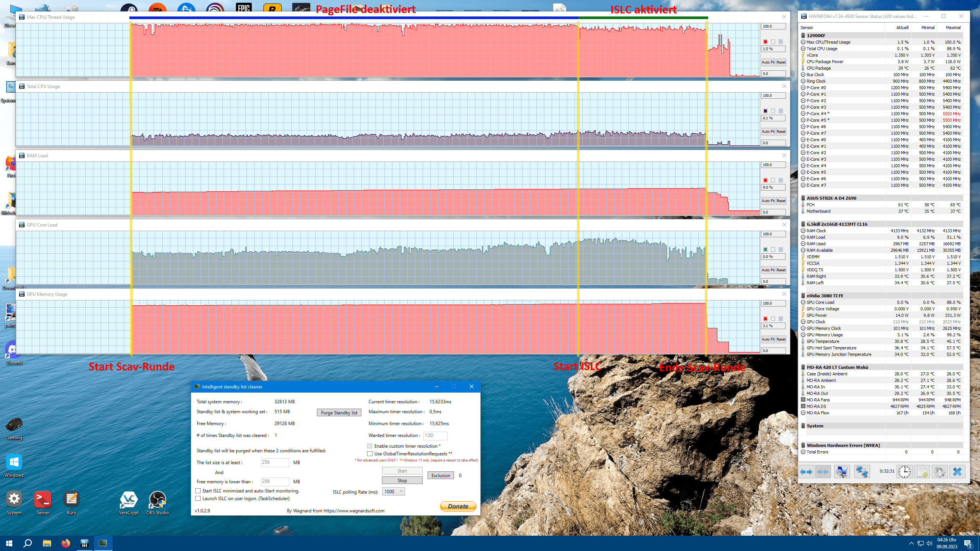
Task: Pick dark purple color swatch in Total CPU Usage graph
Action: [765, 111]
